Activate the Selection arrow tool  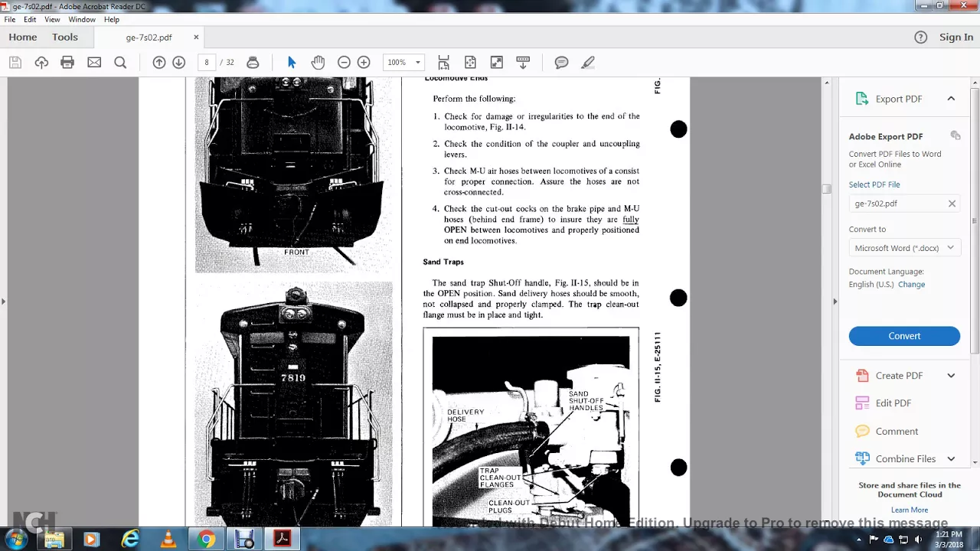pyautogui.click(x=292, y=62)
